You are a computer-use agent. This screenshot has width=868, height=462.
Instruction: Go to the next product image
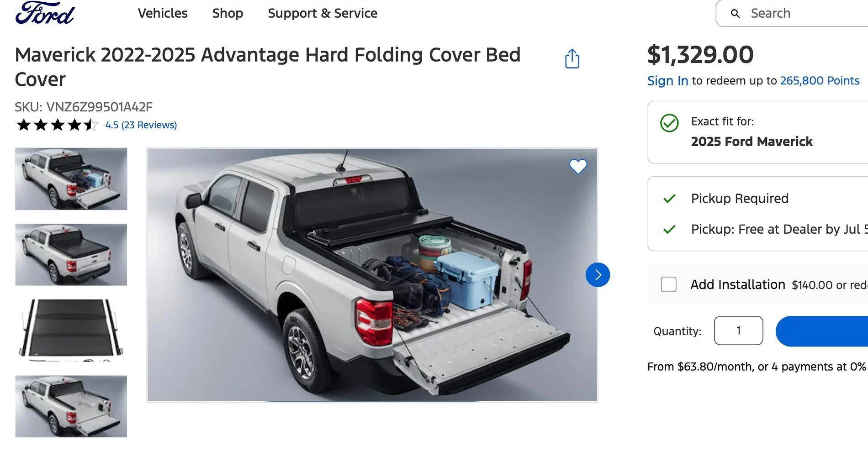point(598,275)
